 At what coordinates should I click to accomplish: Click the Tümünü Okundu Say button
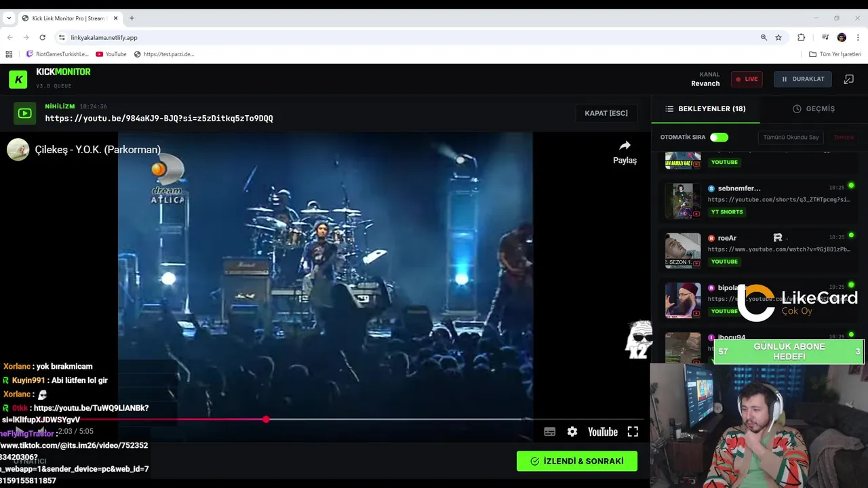point(791,138)
